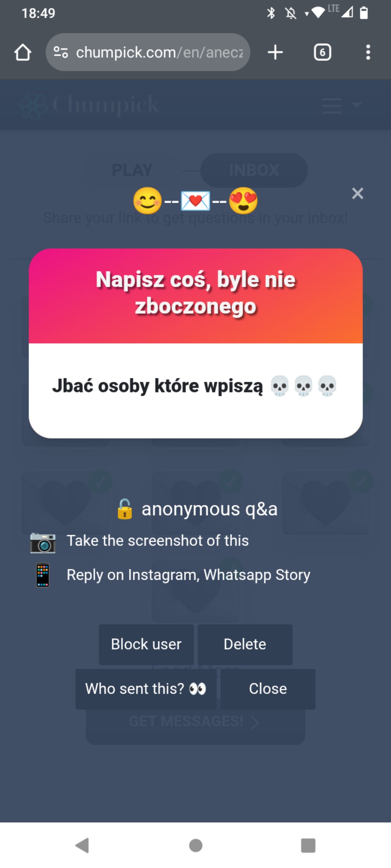Viewport: 391px width, 868px height.
Task: Tap the GET MESSAGES! button
Action: pos(195,722)
